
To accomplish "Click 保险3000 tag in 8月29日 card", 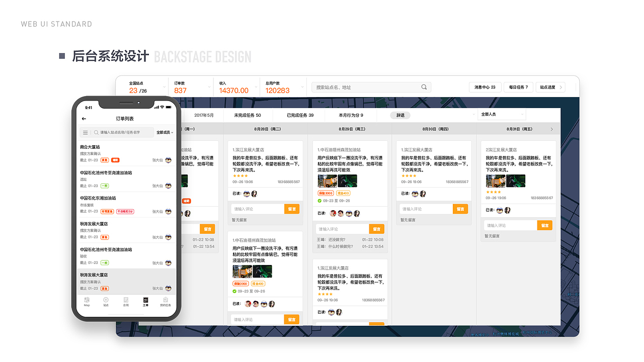I will [x=326, y=193].
